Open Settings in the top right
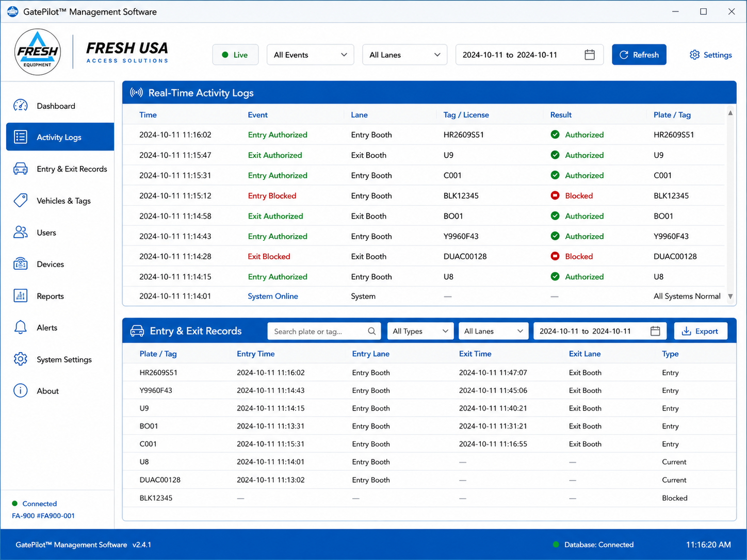This screenshot has width=747, height=560. [711, 55]
